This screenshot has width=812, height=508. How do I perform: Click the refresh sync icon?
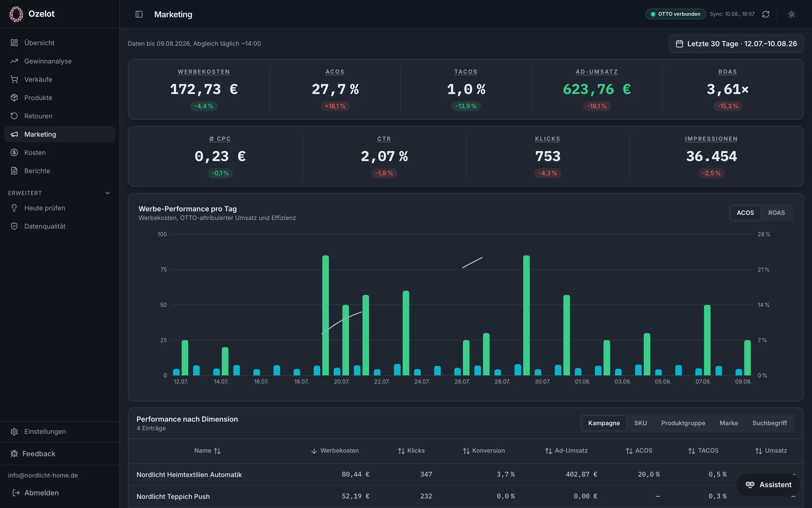[x=766, y=14]
